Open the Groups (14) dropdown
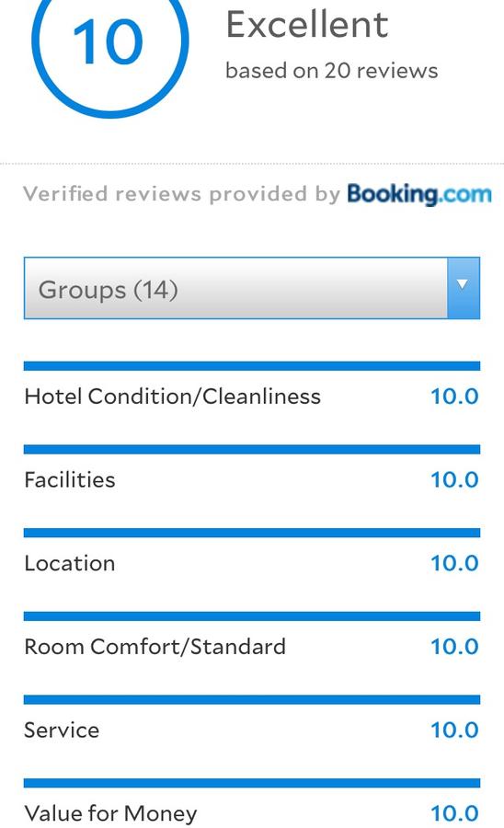 [x=252, y=288]
